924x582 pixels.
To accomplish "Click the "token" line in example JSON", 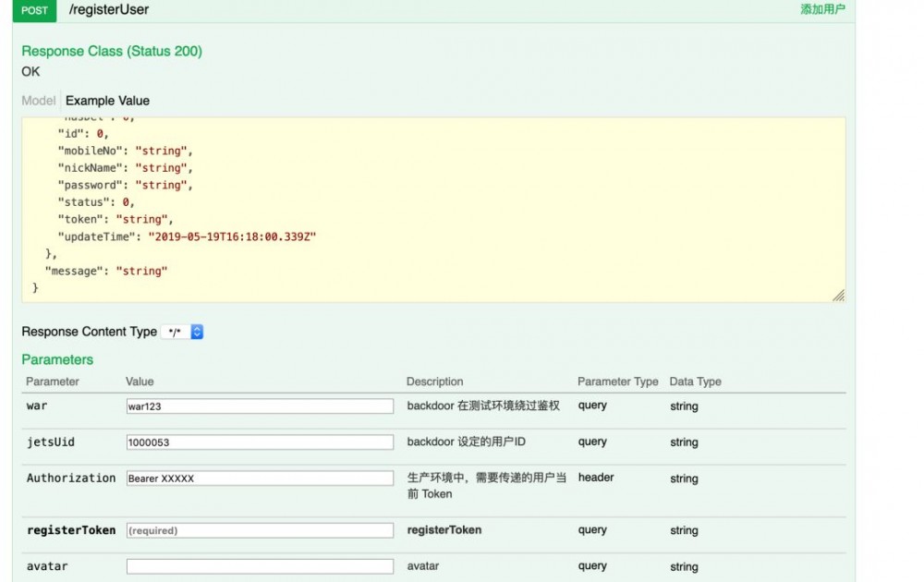I will [115, 219].
